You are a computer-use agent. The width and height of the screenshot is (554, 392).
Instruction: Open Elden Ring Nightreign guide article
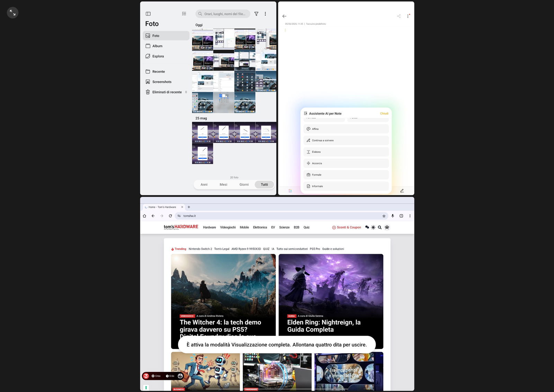pyautogui.click(x=331, y=301)
